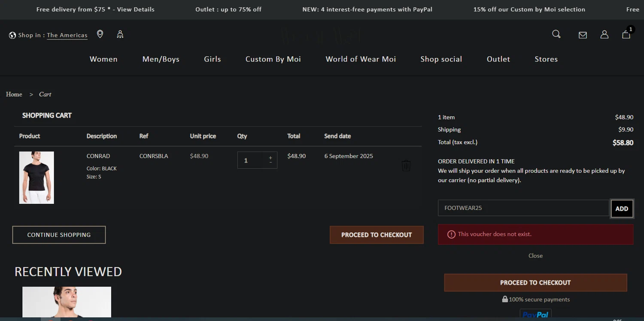Viewport: 644px width, 321px height.
Task: Open the World of Wear Moi menu
Action: pyautogui.click(x=361, y=59)
